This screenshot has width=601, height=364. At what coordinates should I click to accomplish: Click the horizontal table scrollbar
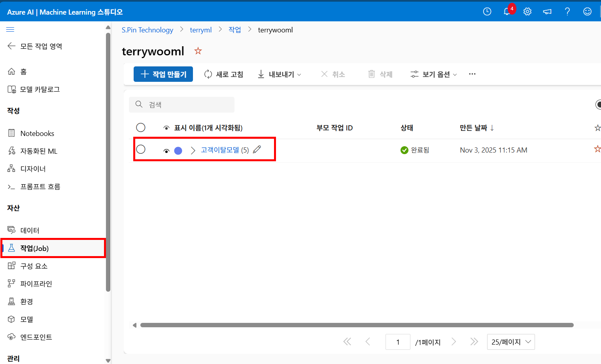click(357, 325)
